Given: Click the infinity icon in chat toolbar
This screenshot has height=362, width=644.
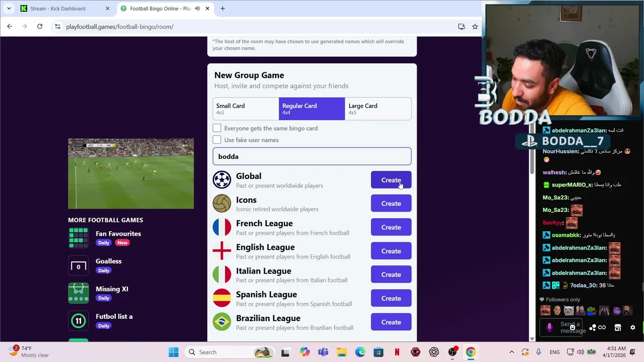Looking at the screenshot, I should (602, 327).
